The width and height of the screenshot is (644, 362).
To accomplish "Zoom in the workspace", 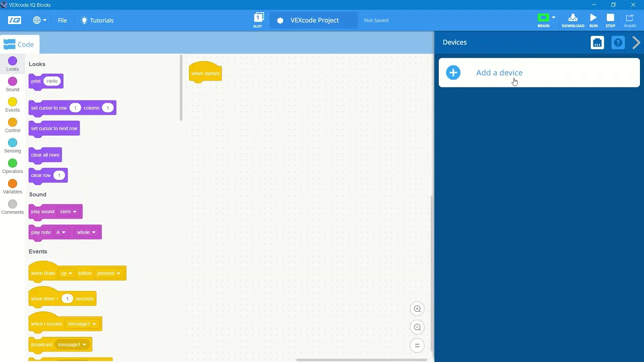I will tap(417, 309).
